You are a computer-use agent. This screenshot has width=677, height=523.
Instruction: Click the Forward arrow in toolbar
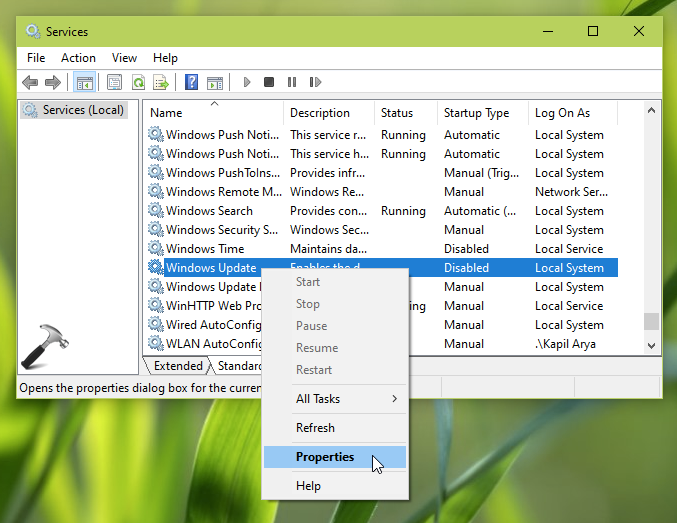point(53,82)
